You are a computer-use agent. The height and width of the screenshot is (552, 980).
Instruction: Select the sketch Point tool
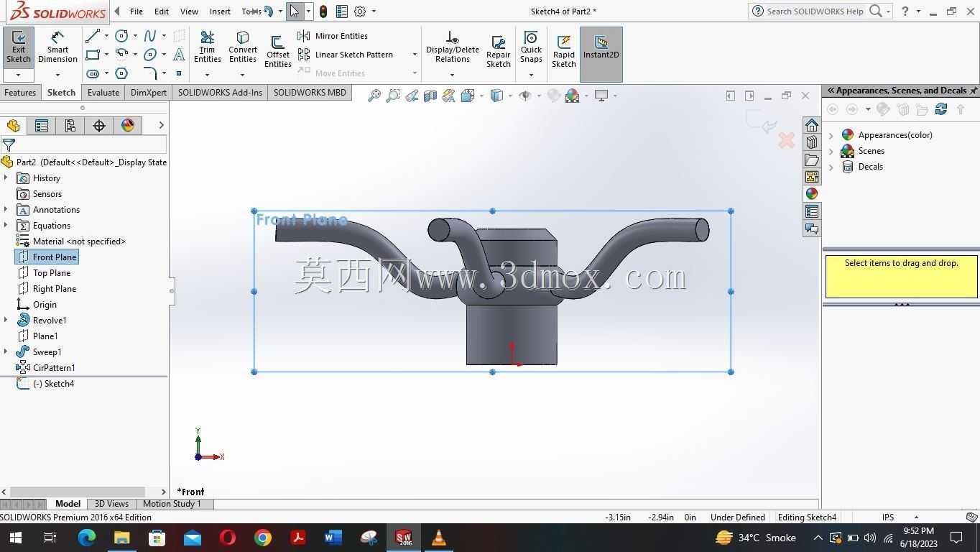[x=179, y=73]
